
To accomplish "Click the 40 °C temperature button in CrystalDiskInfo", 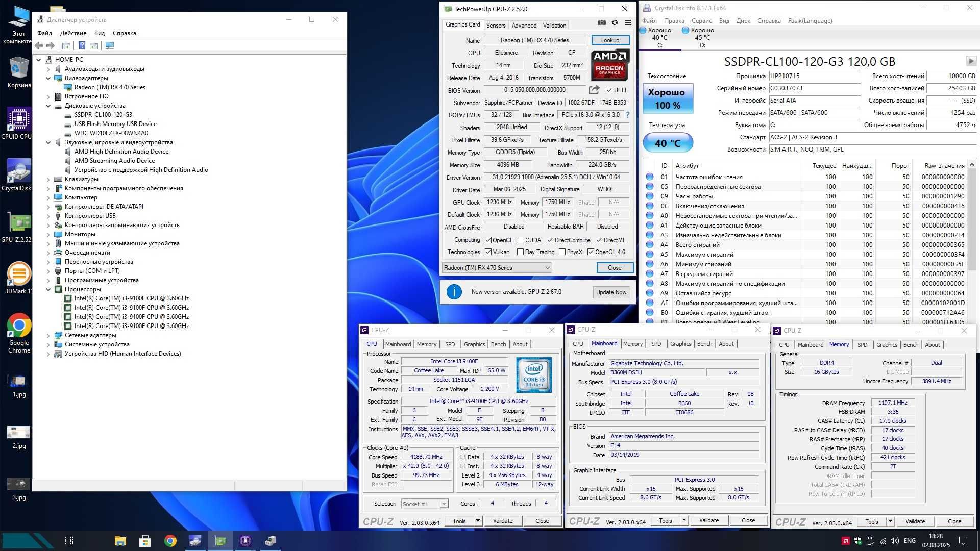I will click(x=668, y=143).
